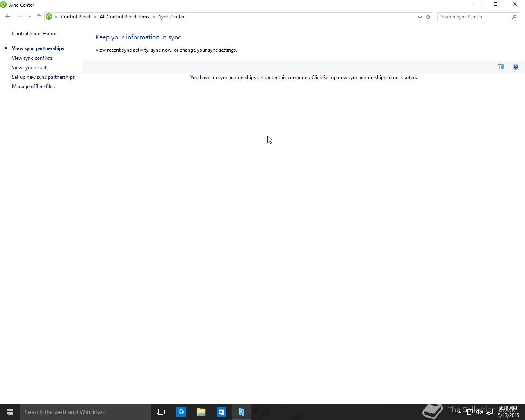Image resolution: width=525 pixels, height=420 pixels.
Task: Open the Store taskbar icon
Action: click(x=221, y=412)
